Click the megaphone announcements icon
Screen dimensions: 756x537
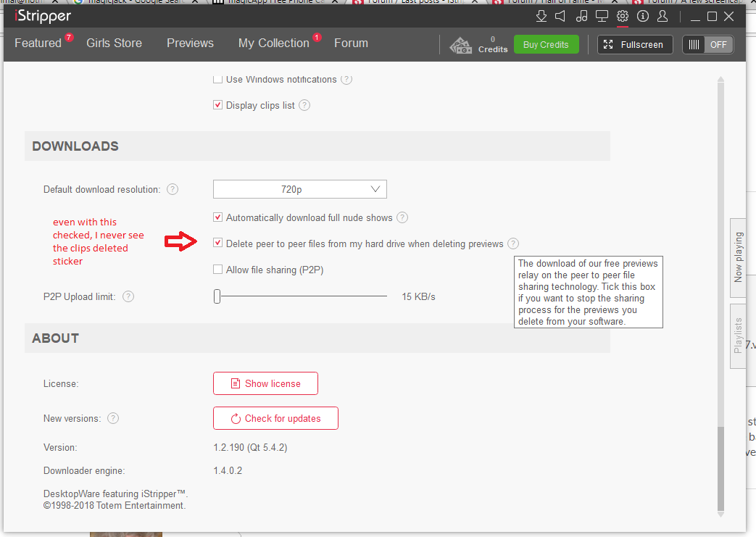point(560,17)
